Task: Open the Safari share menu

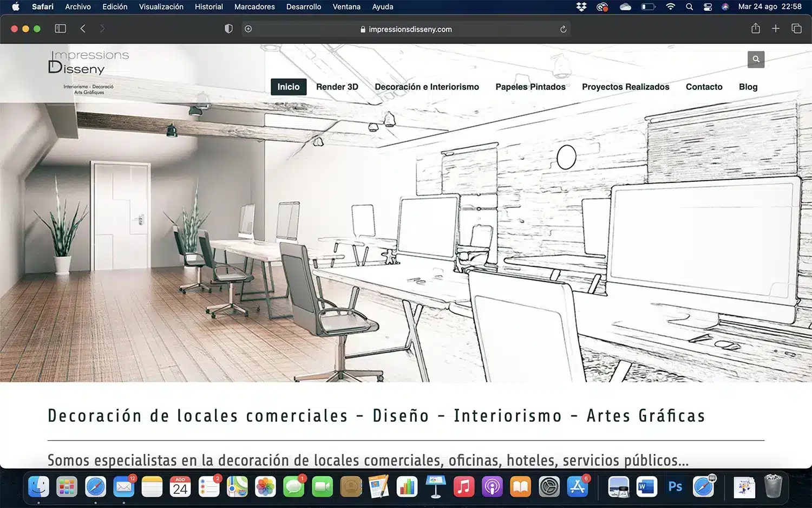Action: click(756, 29)
